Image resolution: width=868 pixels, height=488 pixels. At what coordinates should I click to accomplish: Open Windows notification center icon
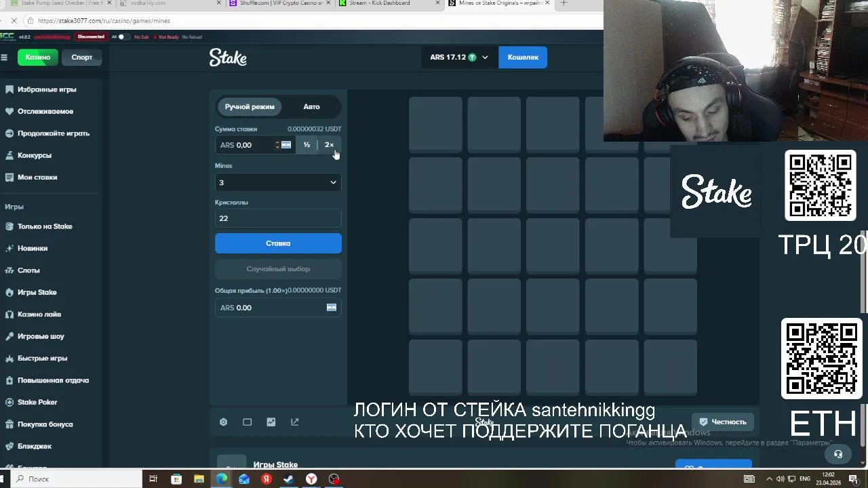pos(853,479)
